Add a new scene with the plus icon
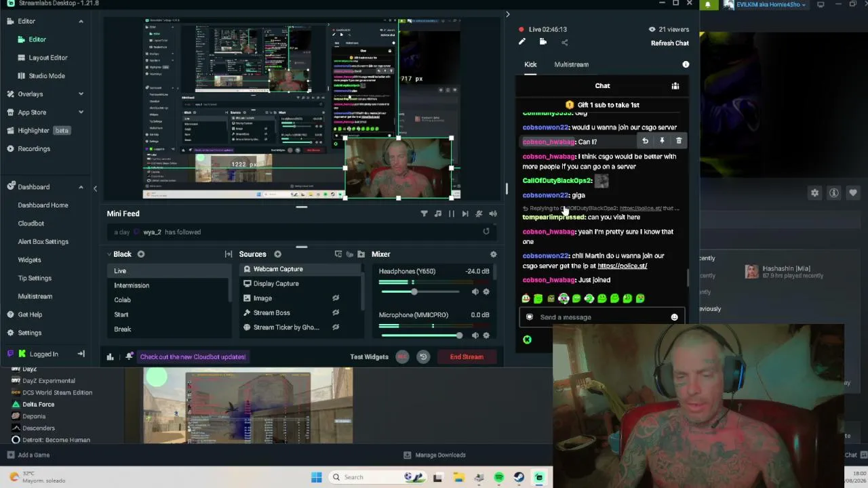868x488 pixels. (x=141, y=254)
